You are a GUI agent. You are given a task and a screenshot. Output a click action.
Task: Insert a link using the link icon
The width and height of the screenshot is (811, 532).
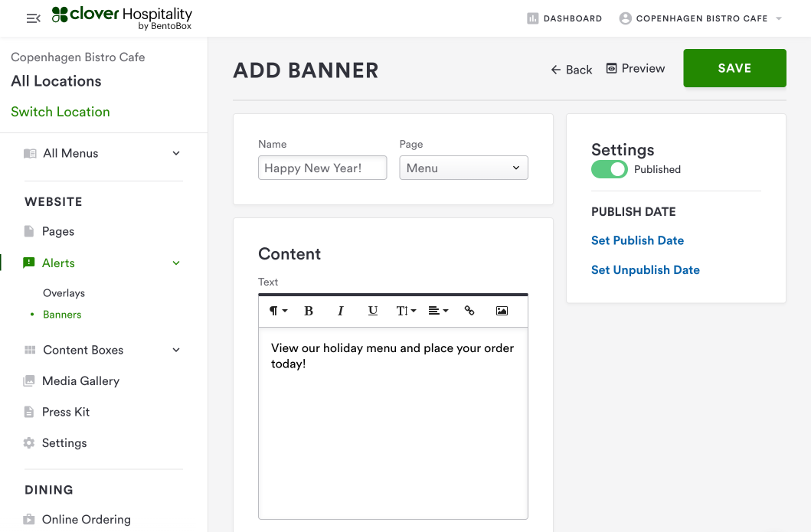pyautogui.click(x=469, y=311)
